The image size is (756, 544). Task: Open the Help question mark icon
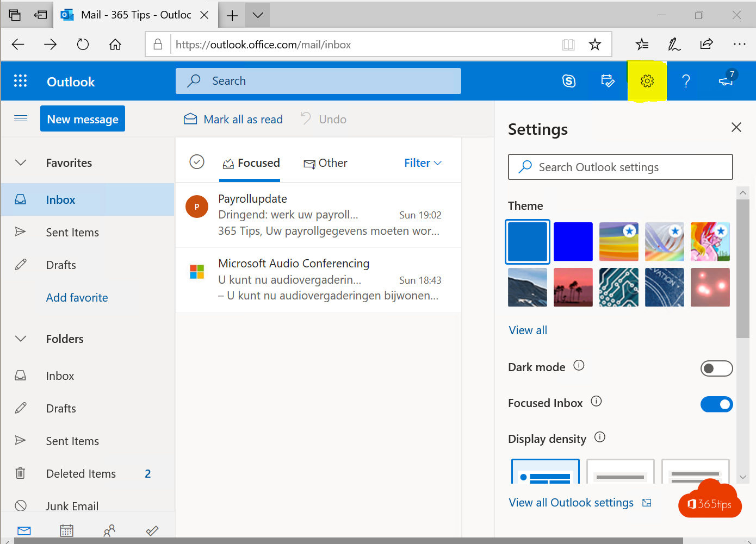(686, 82)
